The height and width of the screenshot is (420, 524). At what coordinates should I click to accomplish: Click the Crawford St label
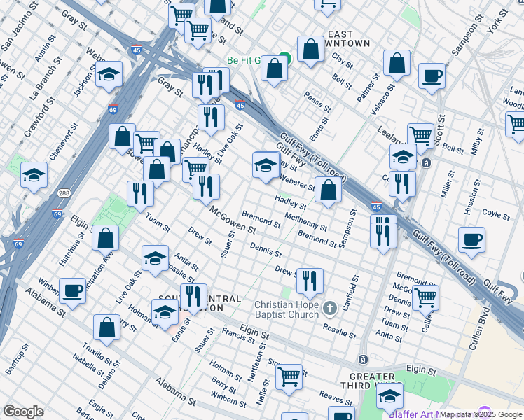click(x=39, y=116)
